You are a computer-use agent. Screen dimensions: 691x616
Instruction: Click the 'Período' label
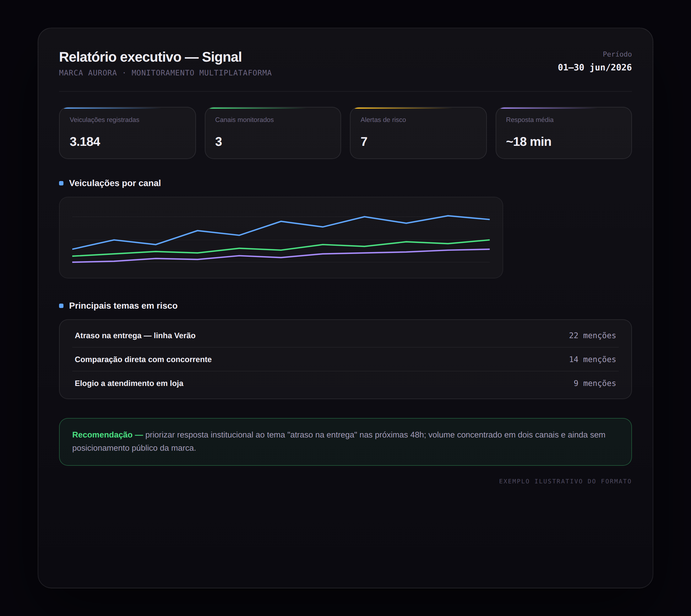coord(617,54)
